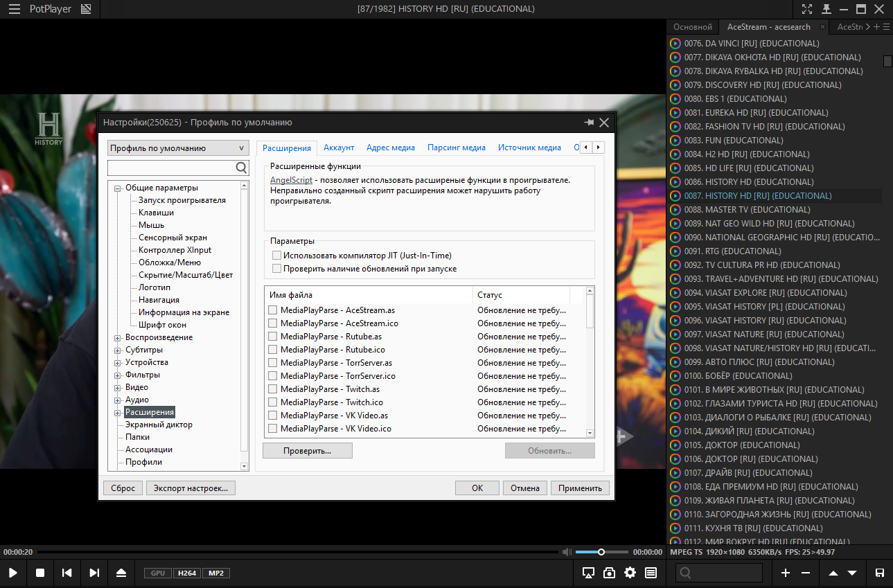Add a new playlist tab with plus
Viewport: 893px width, 588px height.
click(876, 27)
